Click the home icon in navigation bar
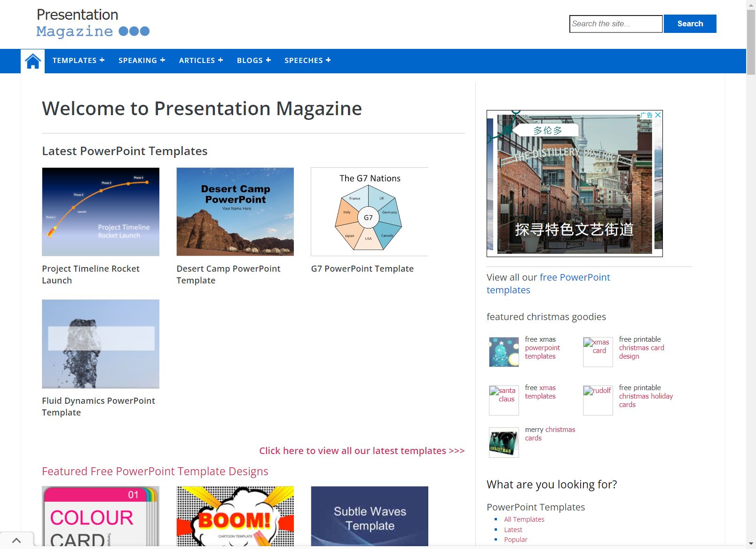Screen dimensions: 756x549 (32, 61)
